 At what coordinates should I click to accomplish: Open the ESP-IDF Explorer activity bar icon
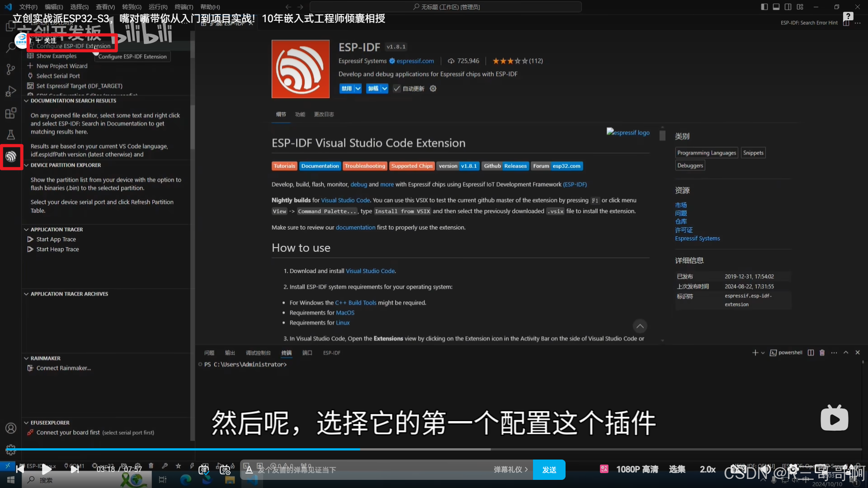(11, 157)
